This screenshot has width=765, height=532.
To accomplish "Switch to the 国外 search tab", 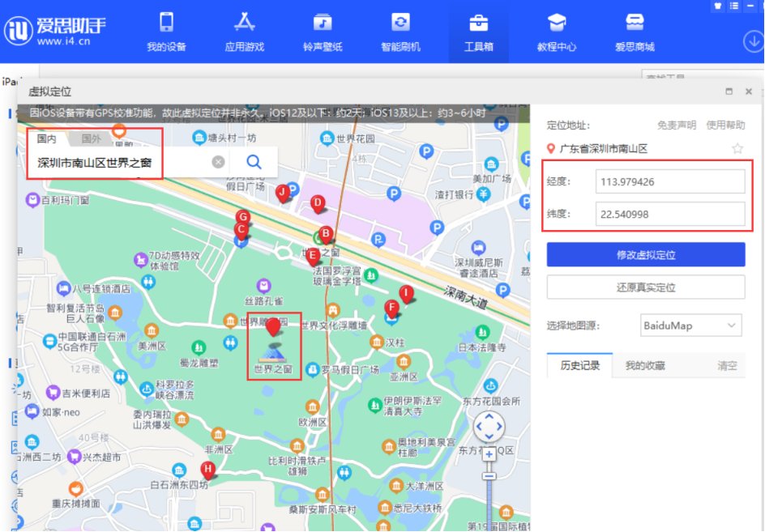I will click(x=91, y=138).
